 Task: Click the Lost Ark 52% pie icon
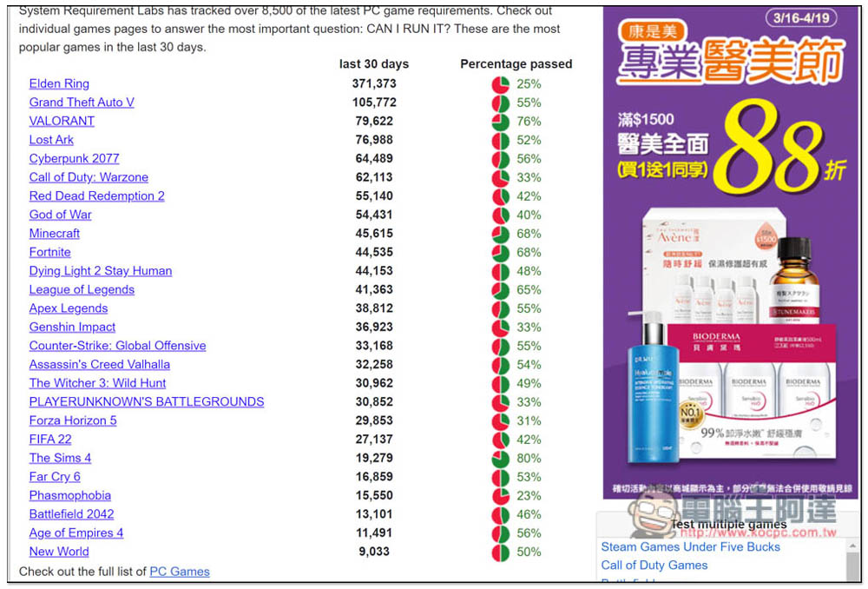coord(501,141)
